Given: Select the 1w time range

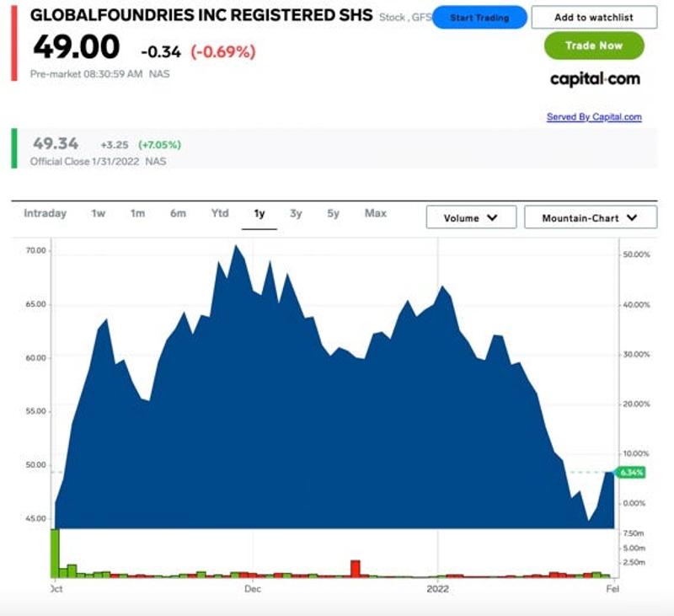Looking at the screenshot, I should coord(99,214).
